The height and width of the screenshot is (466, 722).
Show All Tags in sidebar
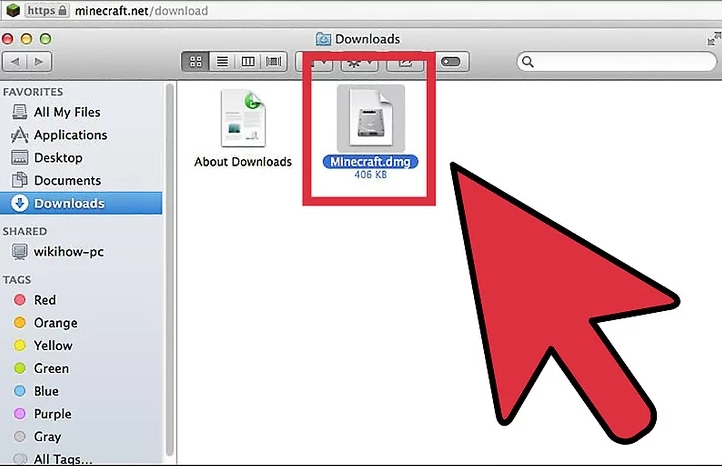point(62,459)
